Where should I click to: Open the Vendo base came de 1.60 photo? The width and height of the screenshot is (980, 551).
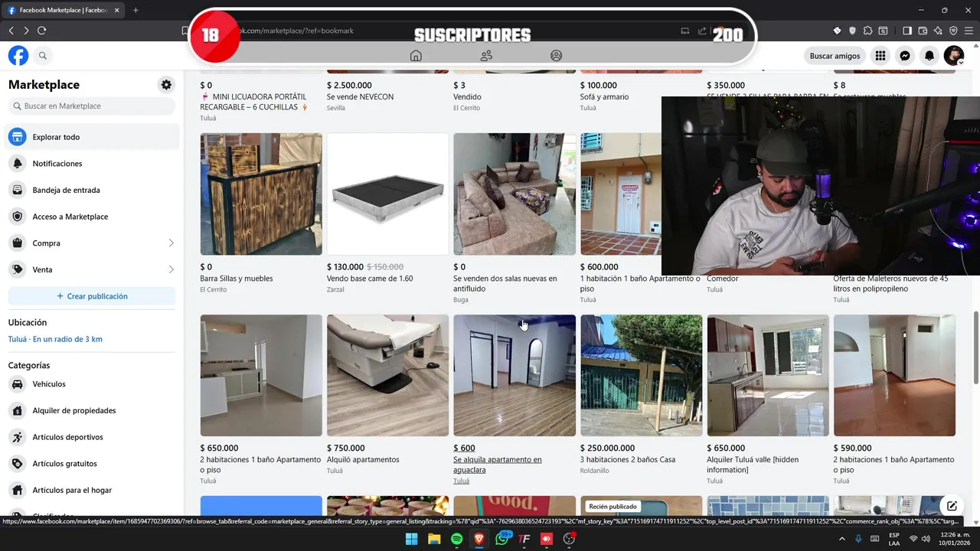pos(387,194)
